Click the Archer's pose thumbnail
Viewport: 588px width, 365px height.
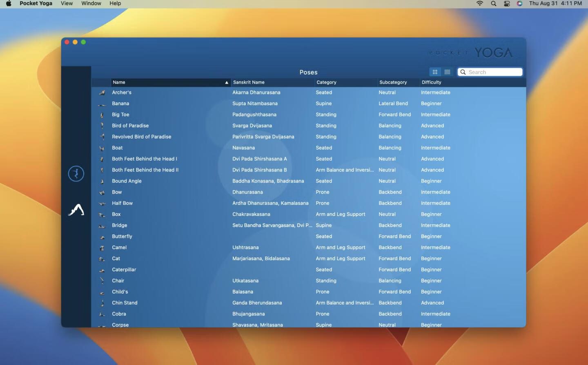coord(102,93)
